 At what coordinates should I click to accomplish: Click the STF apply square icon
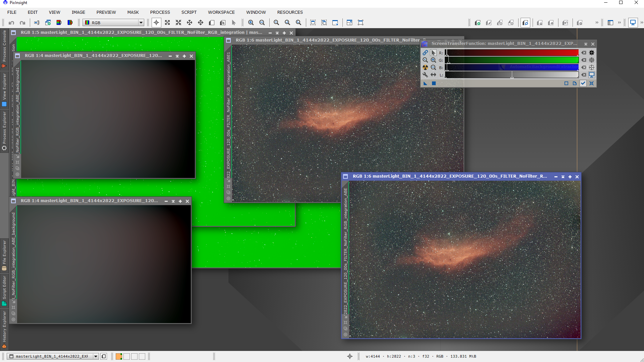point(434,83)
